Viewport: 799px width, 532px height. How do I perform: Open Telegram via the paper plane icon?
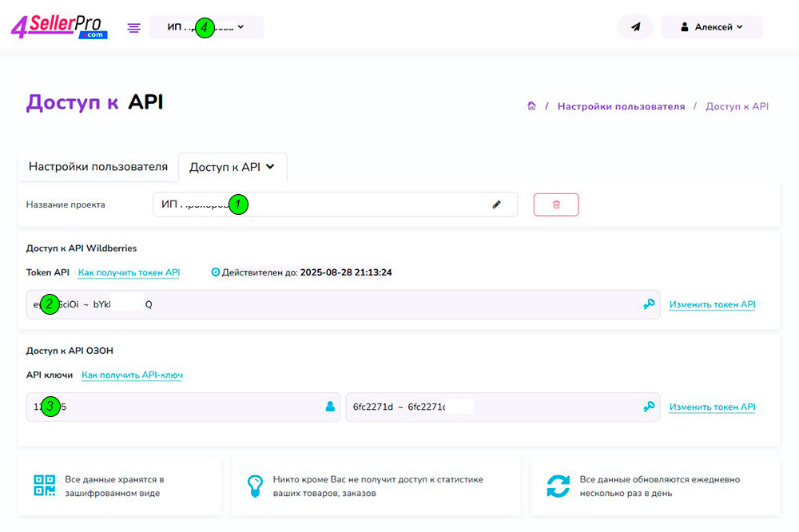635,26
